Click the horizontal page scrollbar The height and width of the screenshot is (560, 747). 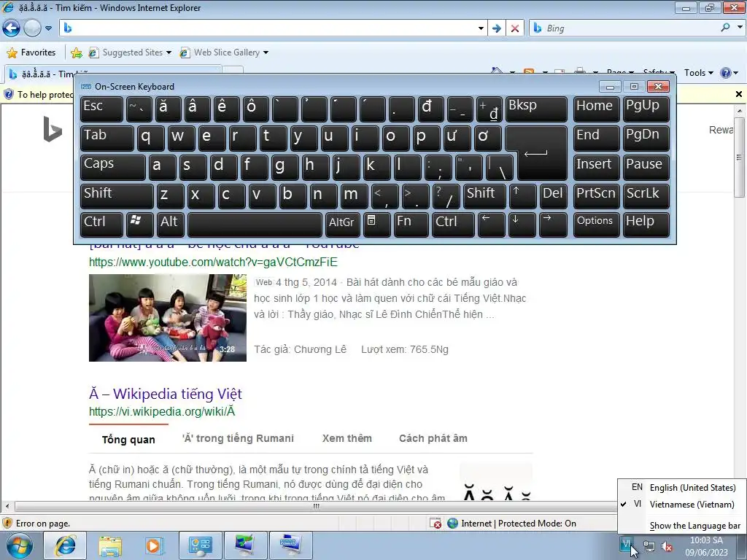[316, 506]
